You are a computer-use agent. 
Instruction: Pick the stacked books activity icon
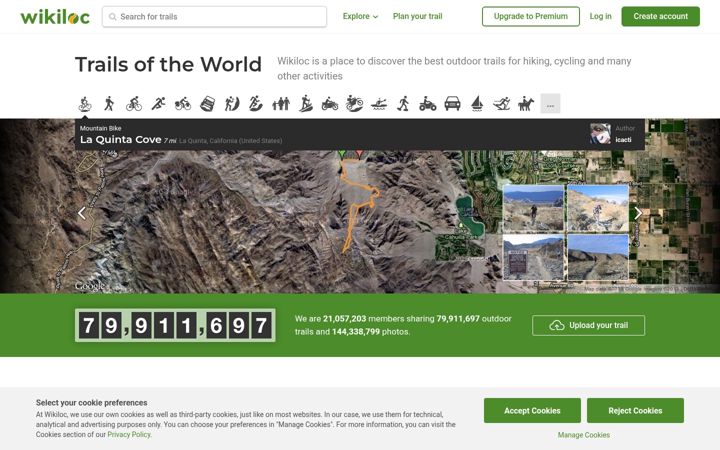click(x=208, y=104)
